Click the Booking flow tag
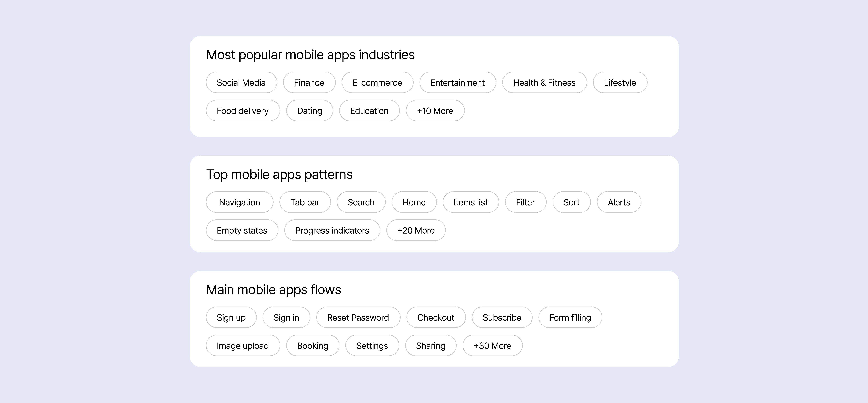 [x=313, y=345]
